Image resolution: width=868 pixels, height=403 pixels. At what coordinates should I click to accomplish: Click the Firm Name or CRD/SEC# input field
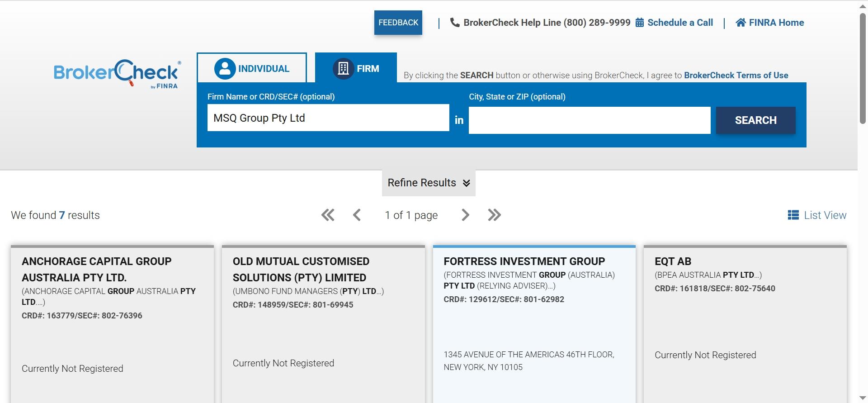click(328, 118)
